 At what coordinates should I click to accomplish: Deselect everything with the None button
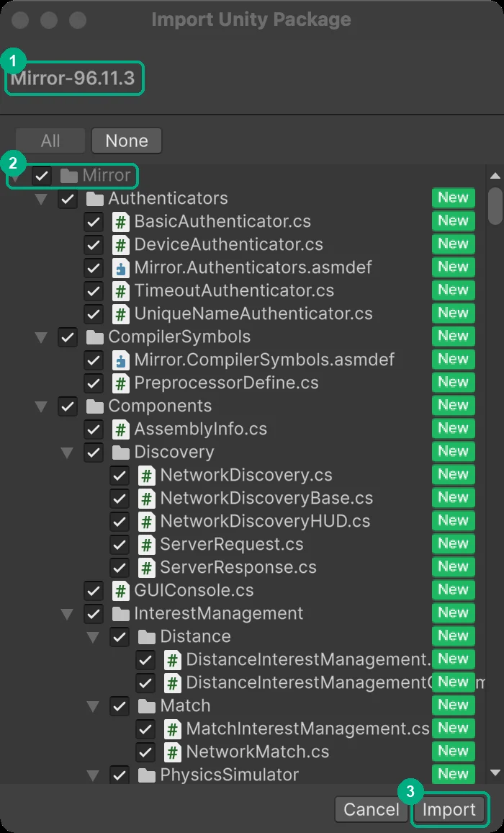click(127, 141)
